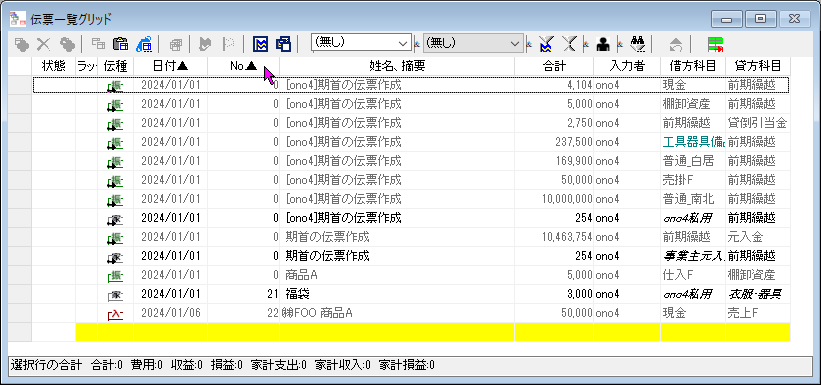Select the ㈱FOO 商品A entry row

point(411,313)
